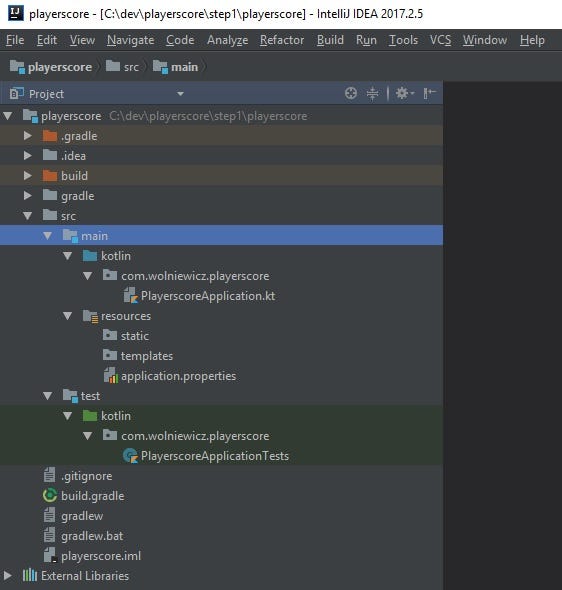Click the PlayerscoreApplicationTests class icon
The image size is (562, 590).
coord(130,456)
